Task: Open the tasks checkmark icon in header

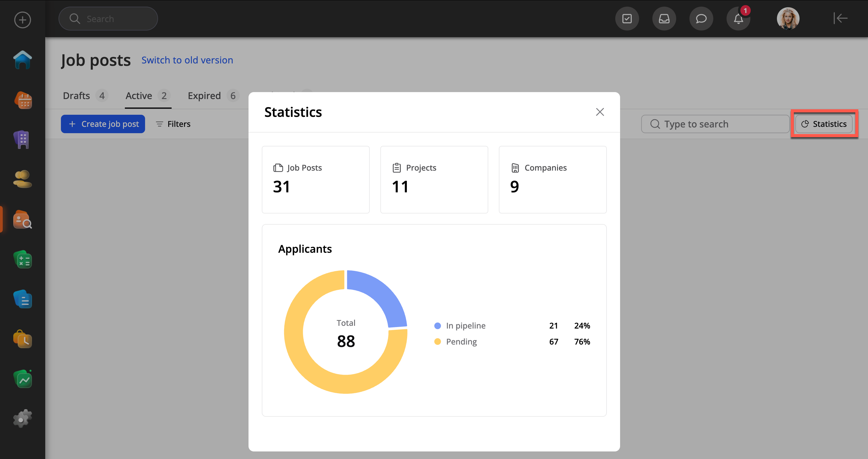Action: tap(627, 19)
